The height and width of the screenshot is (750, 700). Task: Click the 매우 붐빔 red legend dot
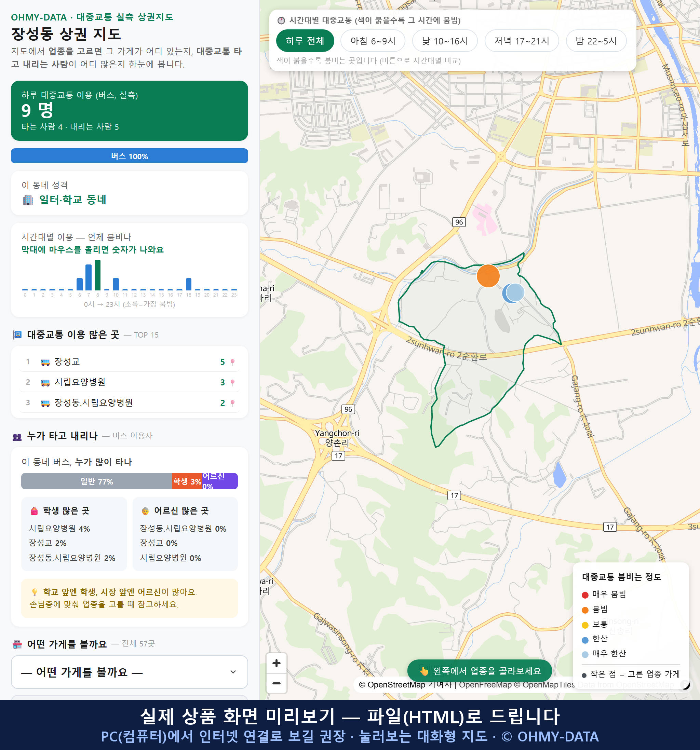coord(585,595)
